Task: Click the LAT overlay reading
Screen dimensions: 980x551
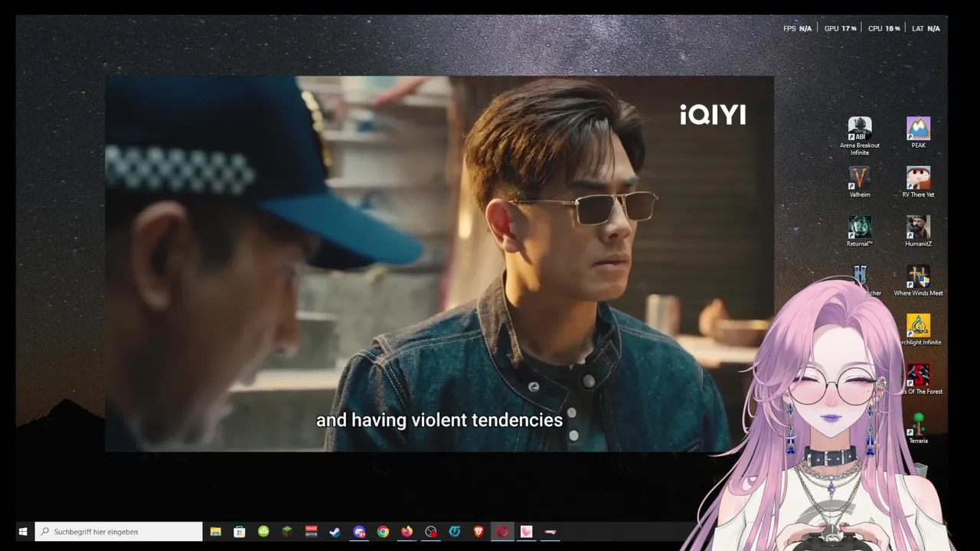Action: 926,28
